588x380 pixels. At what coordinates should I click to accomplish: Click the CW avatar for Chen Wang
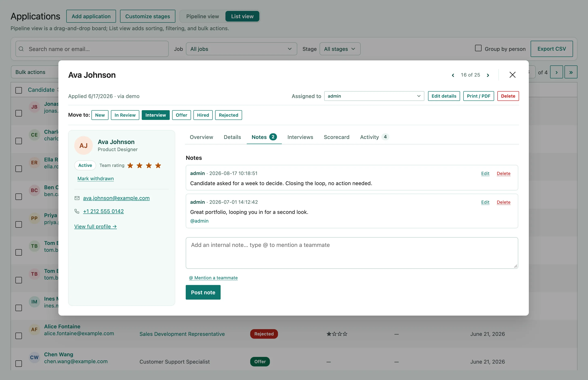tap(34, 357)
